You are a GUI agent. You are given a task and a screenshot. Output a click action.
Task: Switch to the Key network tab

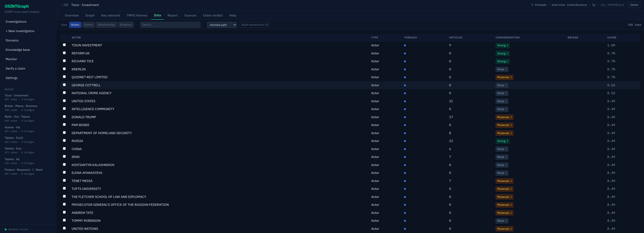[110, 16]
